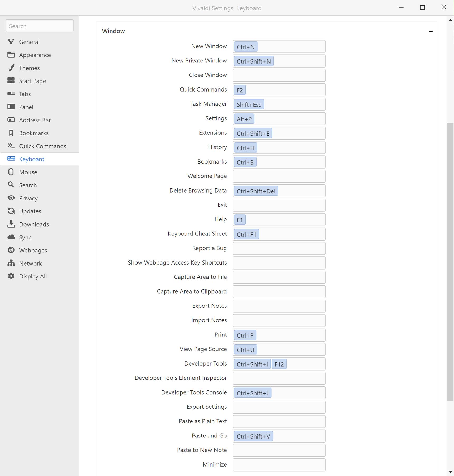Select the Ctrl+Shift+N shortcut chip
This screenshot has height=476, width=454.
254,61
